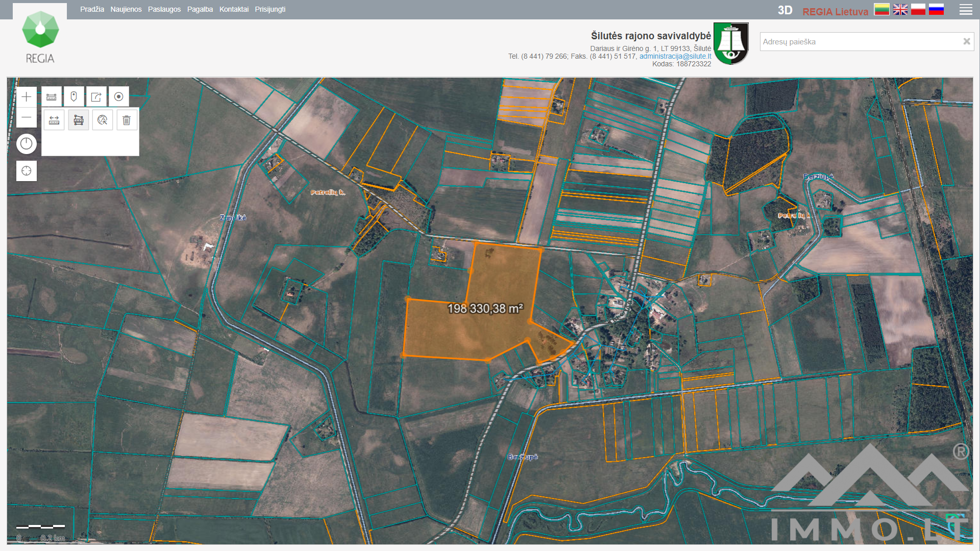Click the Prisijungti login link
Image resolution: width=980 pixels, height=551 pixels.
click(270, 9)
